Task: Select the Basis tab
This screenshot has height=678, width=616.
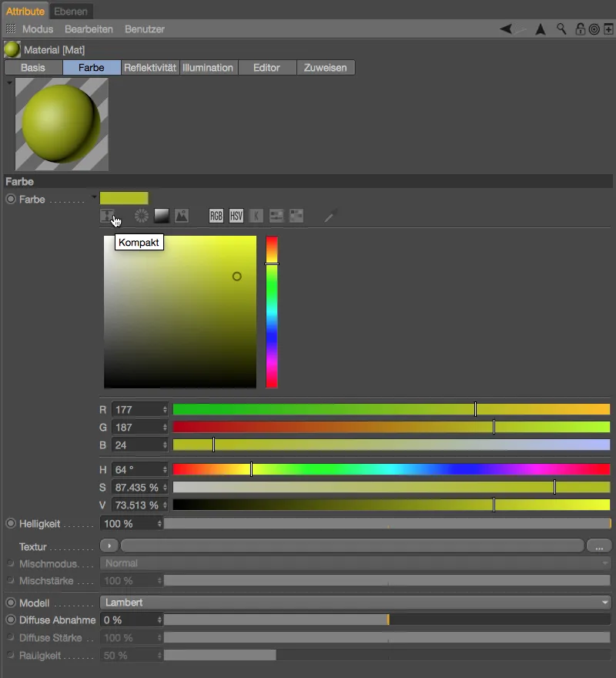Action: coord(33,68)
